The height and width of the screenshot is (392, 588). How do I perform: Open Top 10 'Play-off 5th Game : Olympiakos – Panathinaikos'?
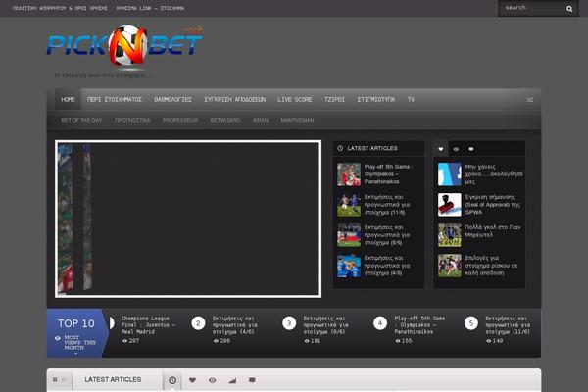pos(419,324)
